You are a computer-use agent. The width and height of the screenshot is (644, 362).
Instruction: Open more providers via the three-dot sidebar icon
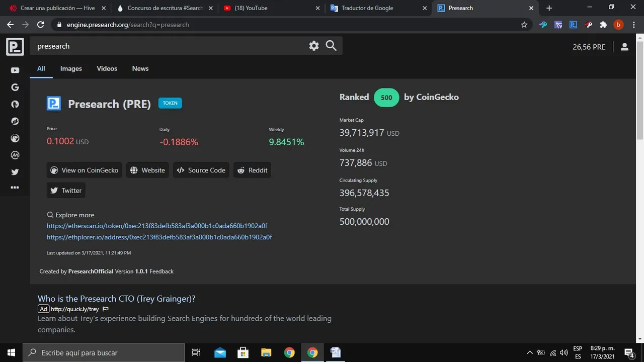tap(15, 188)
